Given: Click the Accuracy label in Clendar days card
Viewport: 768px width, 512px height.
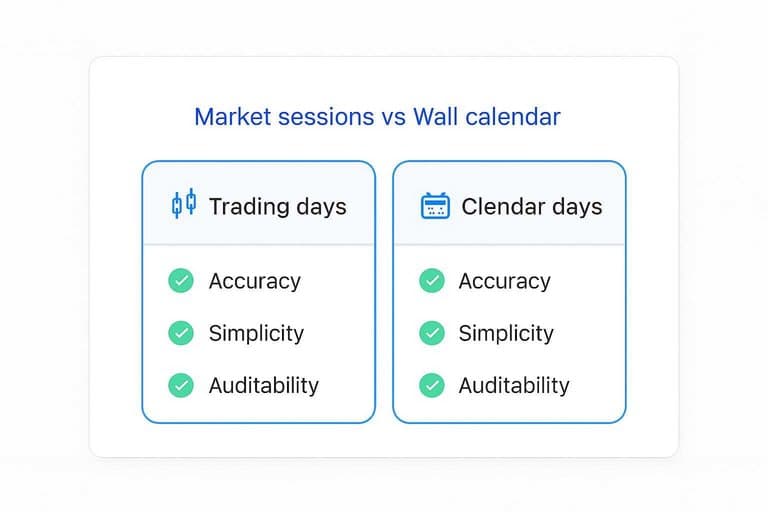Looking at the screenshot, I should point(504,282).
